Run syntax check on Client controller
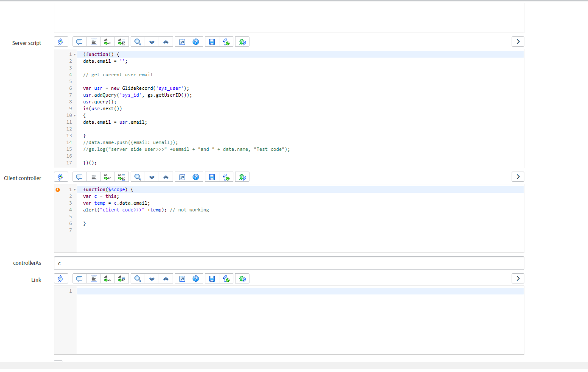 (226, 177)
